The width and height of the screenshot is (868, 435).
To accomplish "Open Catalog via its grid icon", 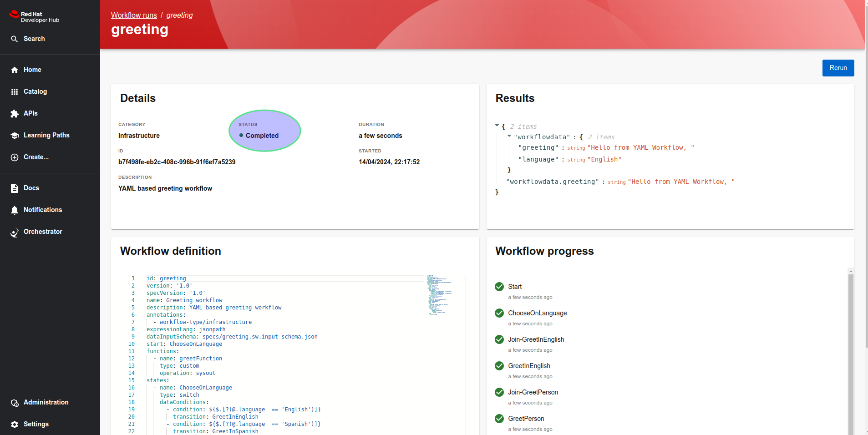I will [15, 92].
